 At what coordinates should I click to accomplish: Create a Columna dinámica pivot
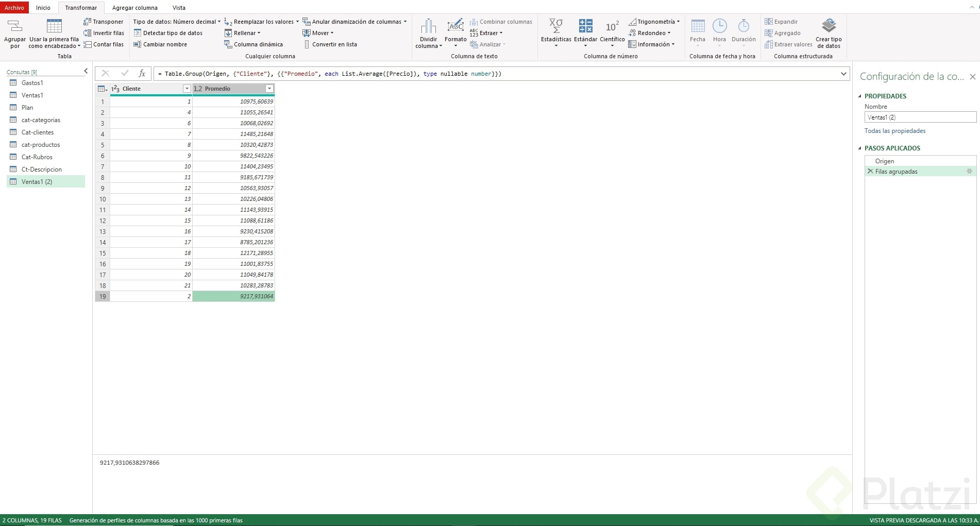pos(254,44)
